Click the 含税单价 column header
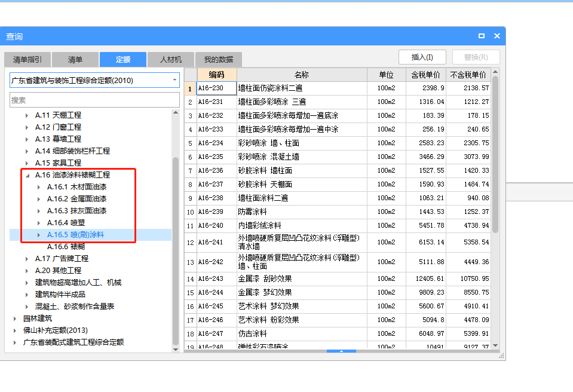 pos(426,75)
